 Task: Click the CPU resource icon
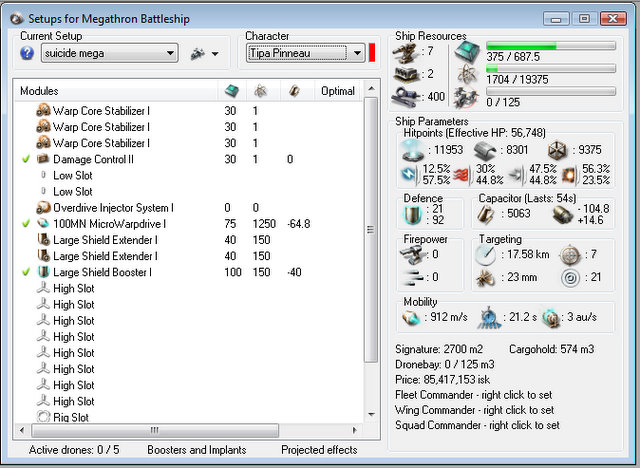click(467, 52)
